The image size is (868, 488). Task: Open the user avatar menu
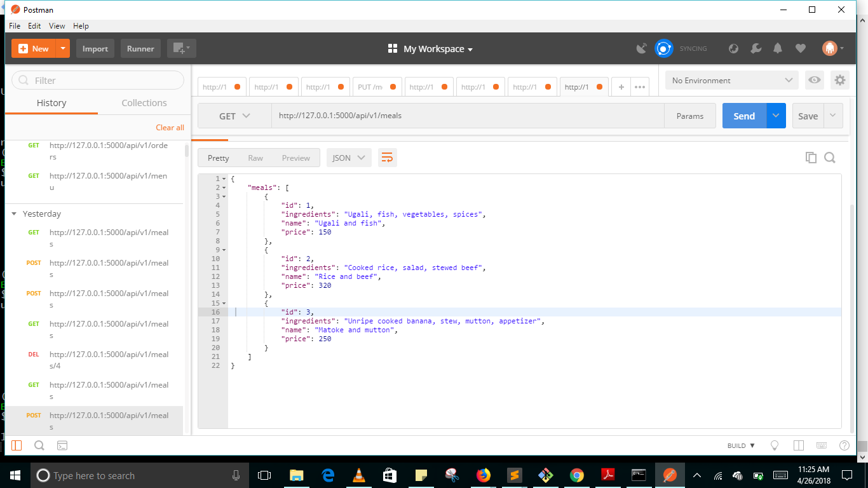click(x=832, y=48)
